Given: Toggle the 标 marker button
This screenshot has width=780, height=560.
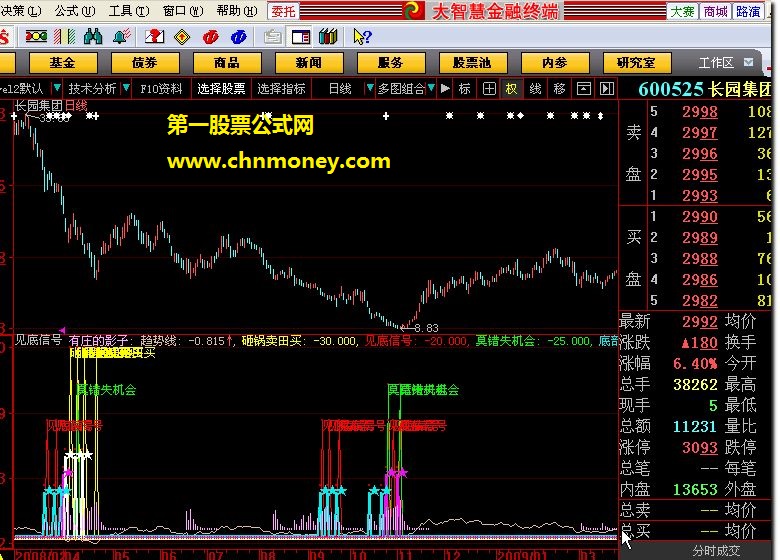Looking at the screenshot, I should pyautogui.click(x=465, y=89).
